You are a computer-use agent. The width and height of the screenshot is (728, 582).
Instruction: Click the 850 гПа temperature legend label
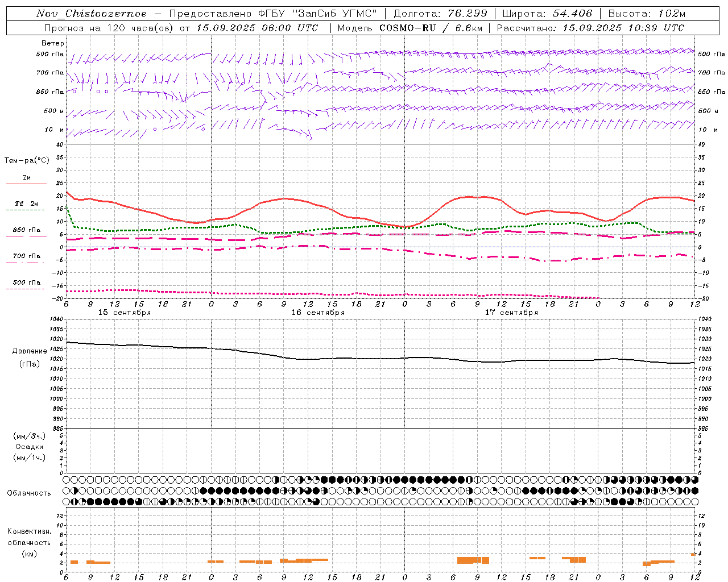(27, 230)
